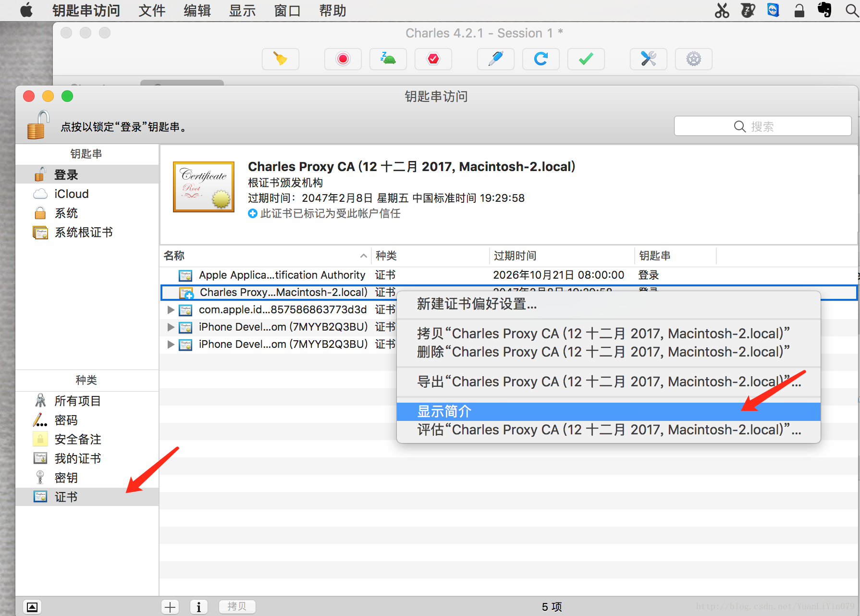Click the padlock to lock login keychain

(37, 125)
